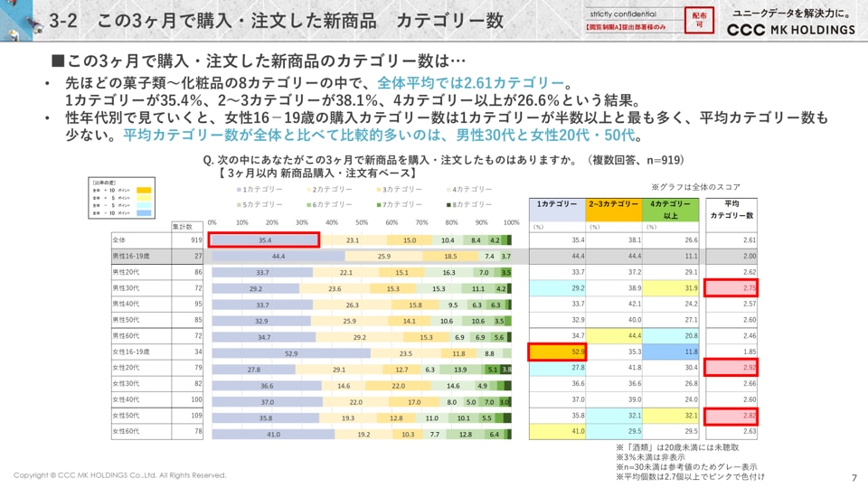Click the 100% axis label
Viewport: 868px width, 488px height.
tap(511, 222)
